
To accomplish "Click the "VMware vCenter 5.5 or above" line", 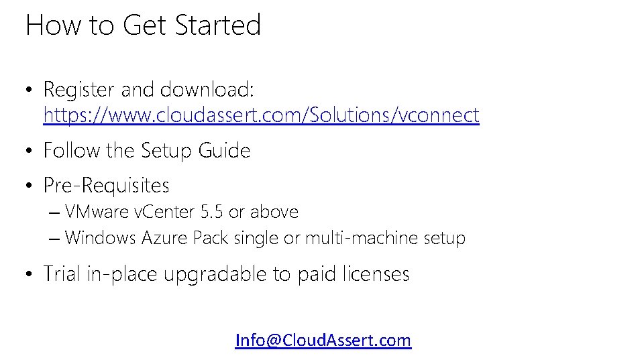I will (x=182, y=212).
